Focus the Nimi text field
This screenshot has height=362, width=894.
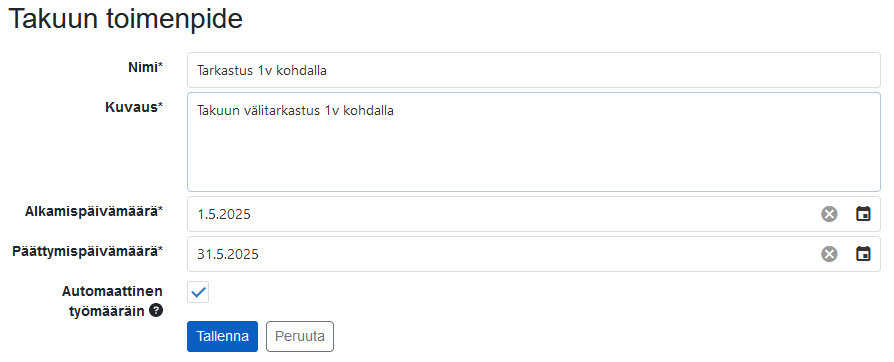point(534,70)
